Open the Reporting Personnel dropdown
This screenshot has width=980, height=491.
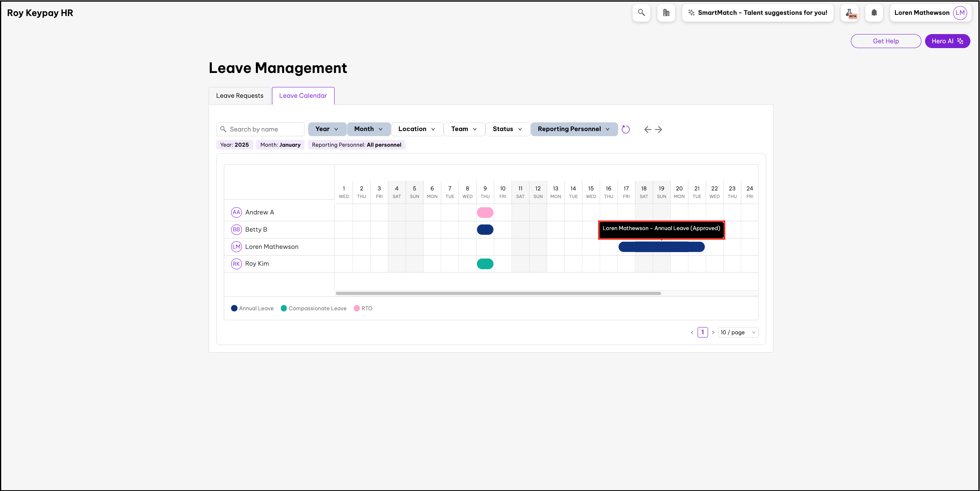(574, 129)
